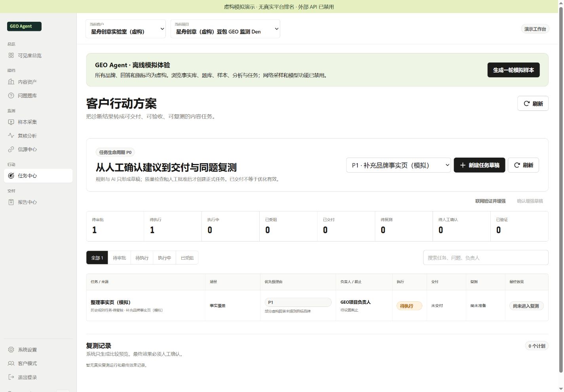The image size is (564, 392).
Task: Click the GEO Agent logo badge
Action: (x=24, y=26)
